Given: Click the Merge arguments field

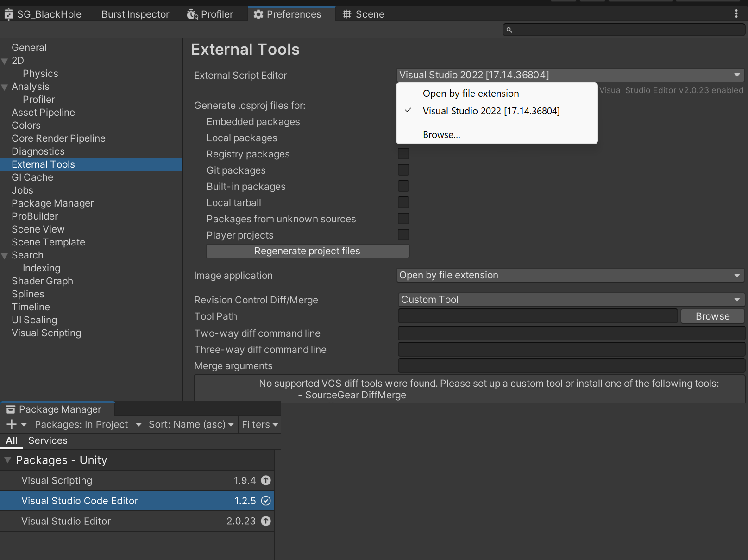Looking at the screenshot, I should (572, 366).
